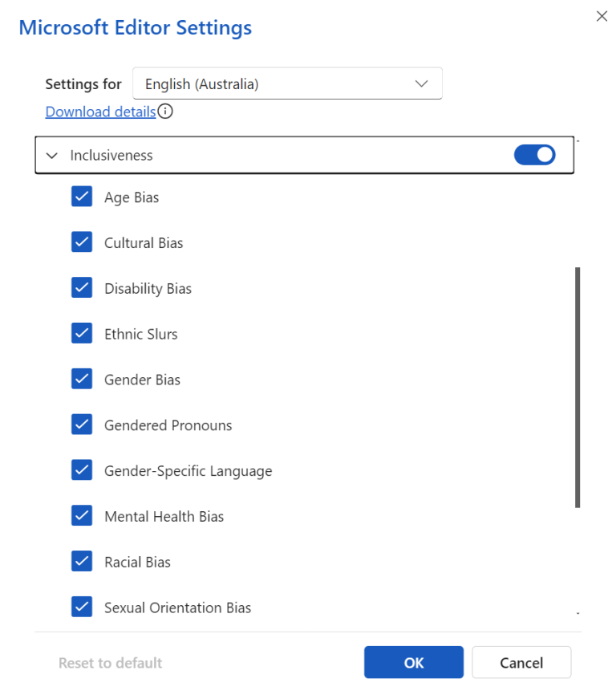Screen dimensions: 616x695
Task: Uncheck Sexual Orientation Bias
Action: coord(81,608)
